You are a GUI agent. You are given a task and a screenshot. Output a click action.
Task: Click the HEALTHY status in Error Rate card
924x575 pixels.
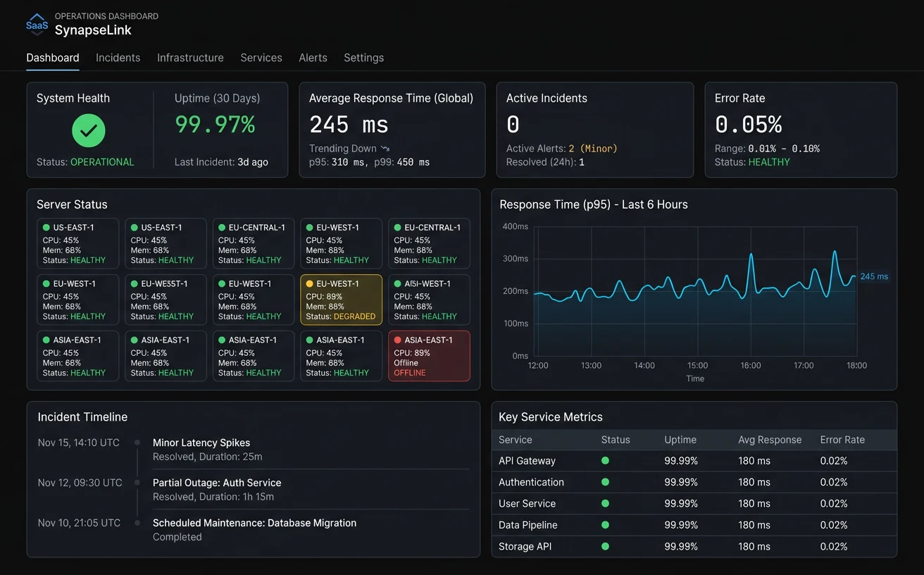(x=769, y=162)
